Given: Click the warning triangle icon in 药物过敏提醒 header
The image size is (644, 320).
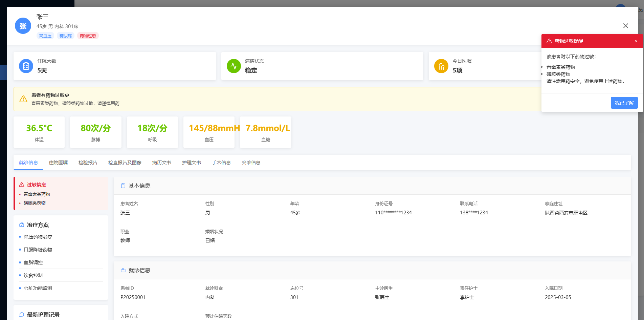Looking at the screenshot, I should tap(549, 41).
